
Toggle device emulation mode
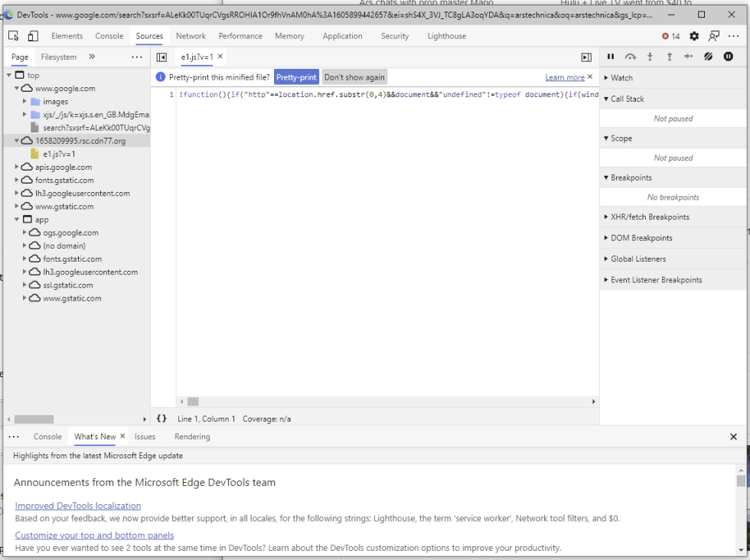[x=32, y=35]
